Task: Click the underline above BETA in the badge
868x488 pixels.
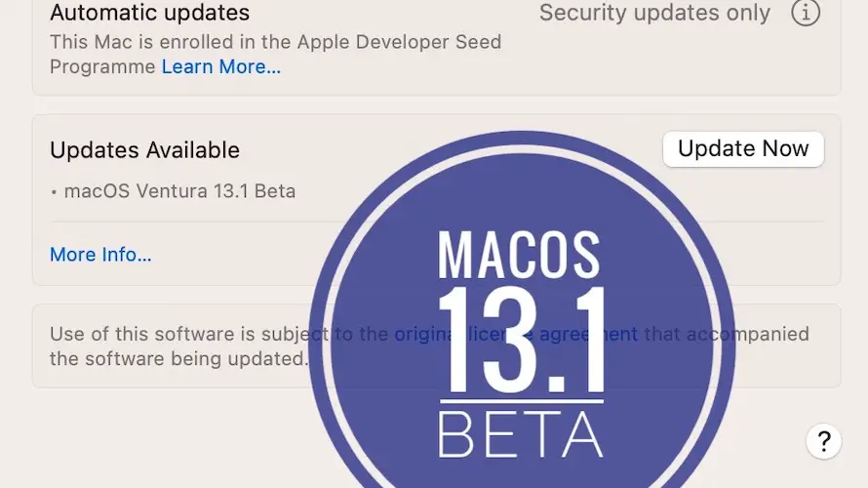Action: 520,401
